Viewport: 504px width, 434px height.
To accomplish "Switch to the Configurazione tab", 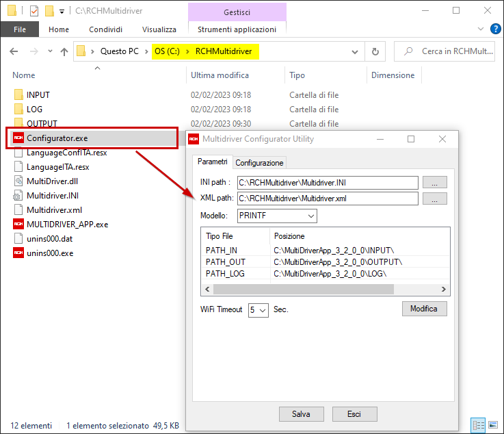I will coord(259,163).
